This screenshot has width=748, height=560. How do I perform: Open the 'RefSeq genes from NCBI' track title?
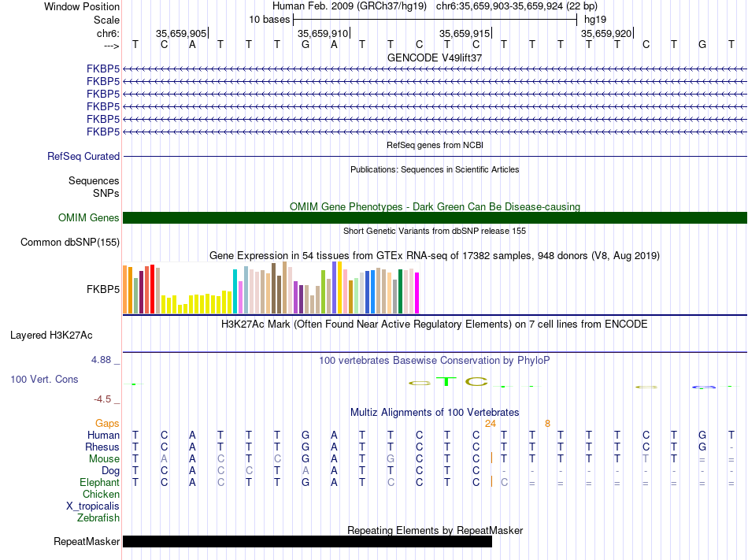[435, 145]
